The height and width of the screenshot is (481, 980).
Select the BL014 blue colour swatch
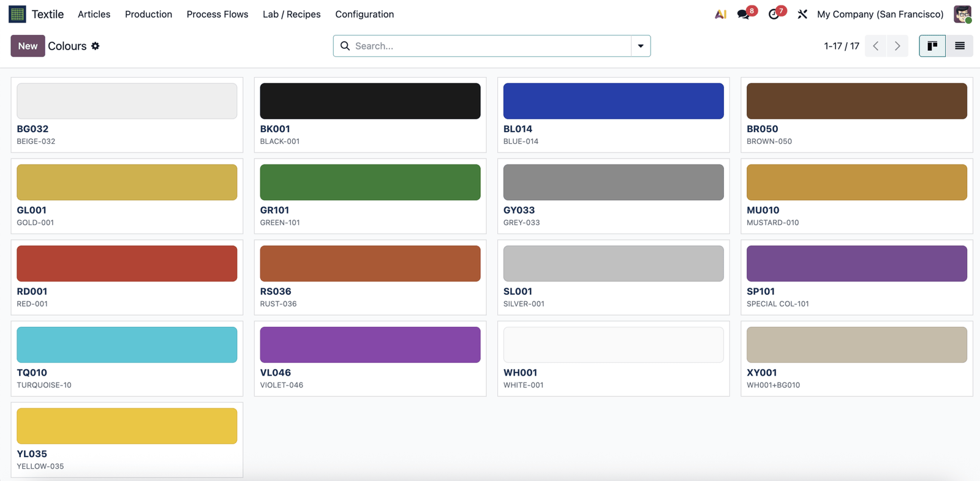[613, 101]
